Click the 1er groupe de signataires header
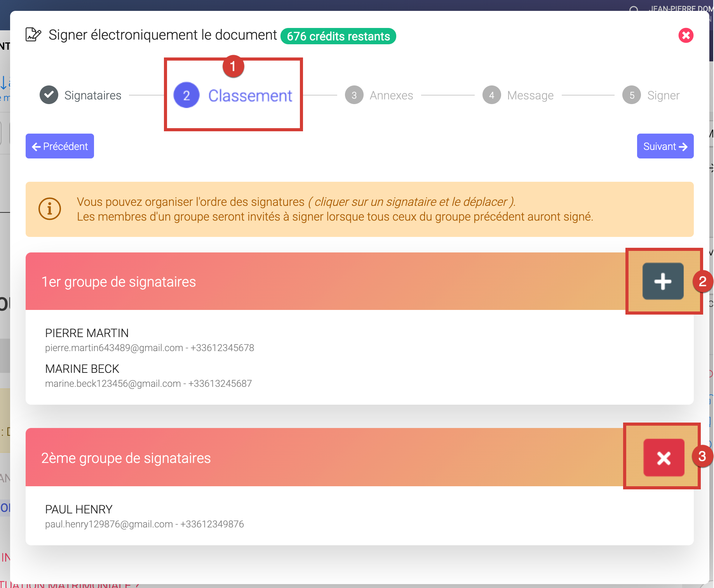 [118, 282]
